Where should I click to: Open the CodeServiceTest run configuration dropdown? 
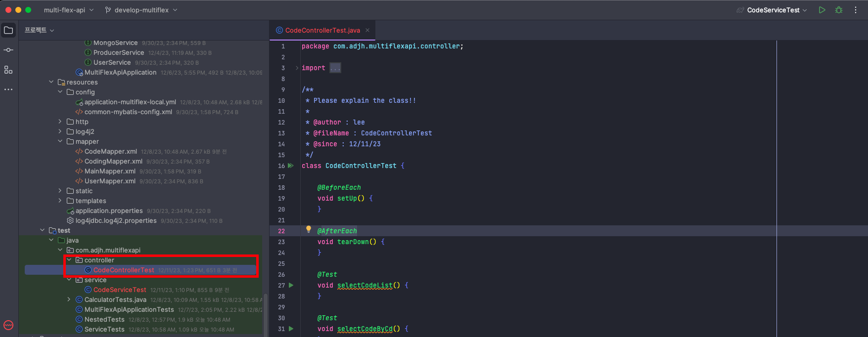point(772,10)
